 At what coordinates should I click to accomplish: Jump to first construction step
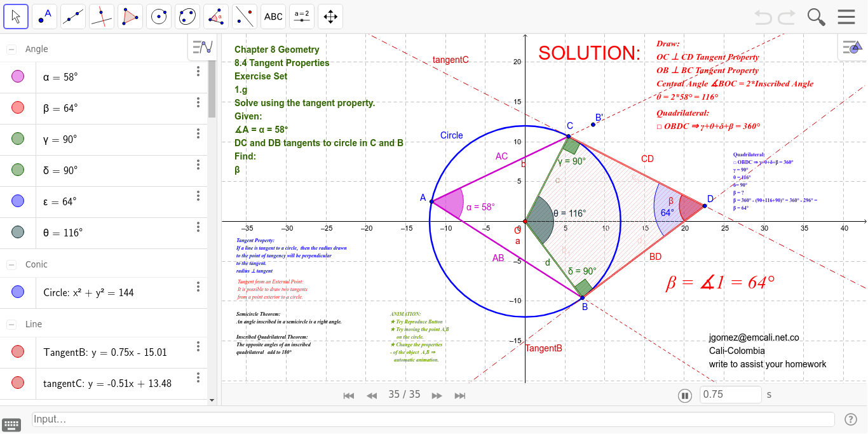(349, 395)
